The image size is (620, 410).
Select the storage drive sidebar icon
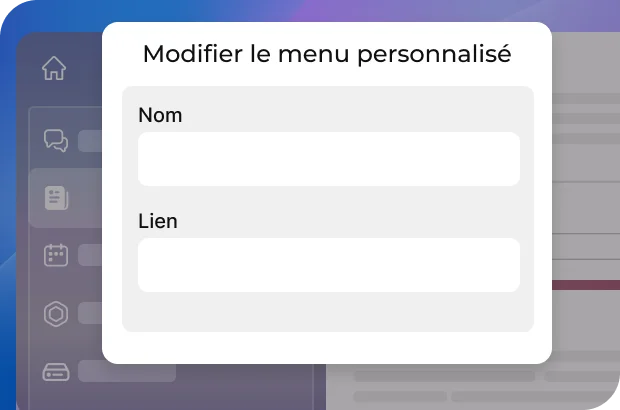pos(55,371)
